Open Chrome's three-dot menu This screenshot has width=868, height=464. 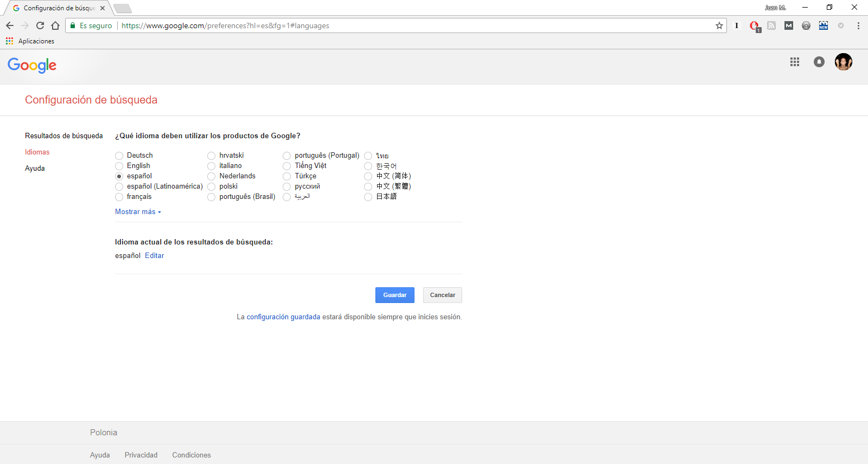point(858,25)
